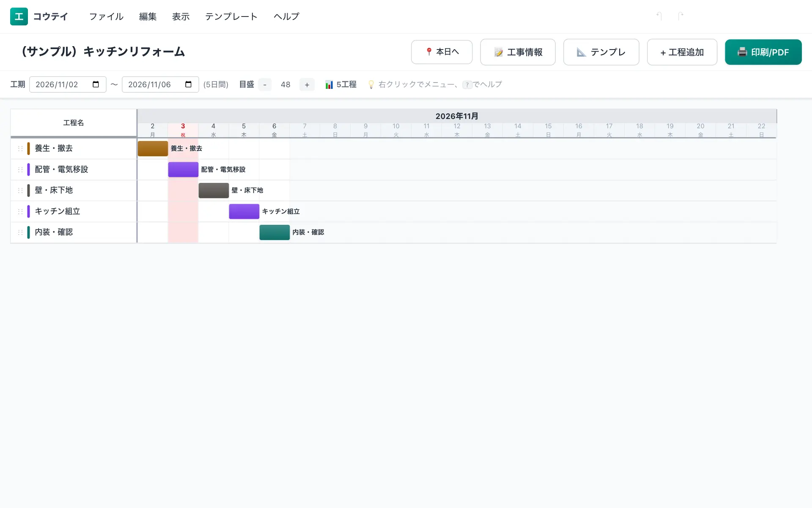Click holiday date 3 in calendar header
The width and height of the screenshot is (812, 508).
coord(183,130)
